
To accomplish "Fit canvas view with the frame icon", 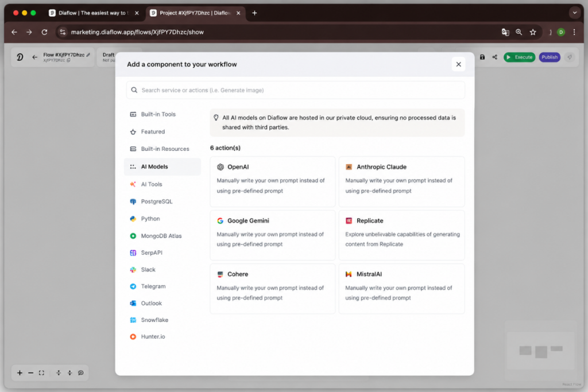I will pos(41,373).
